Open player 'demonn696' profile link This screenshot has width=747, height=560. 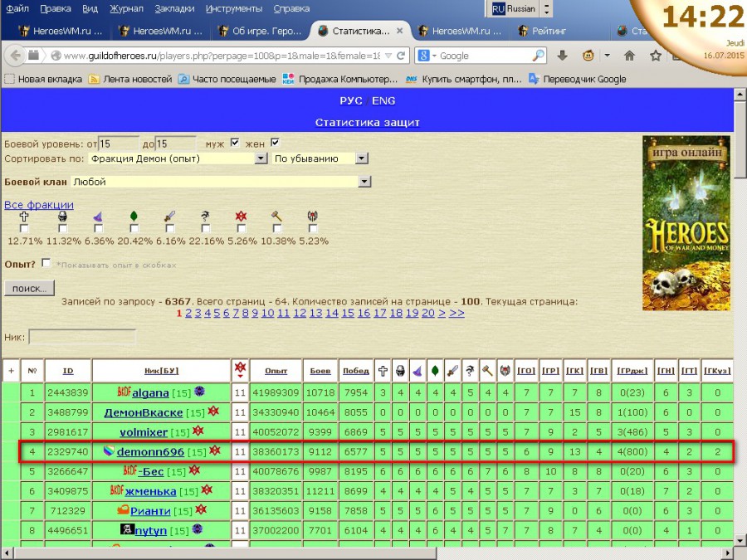coord(150,452)
